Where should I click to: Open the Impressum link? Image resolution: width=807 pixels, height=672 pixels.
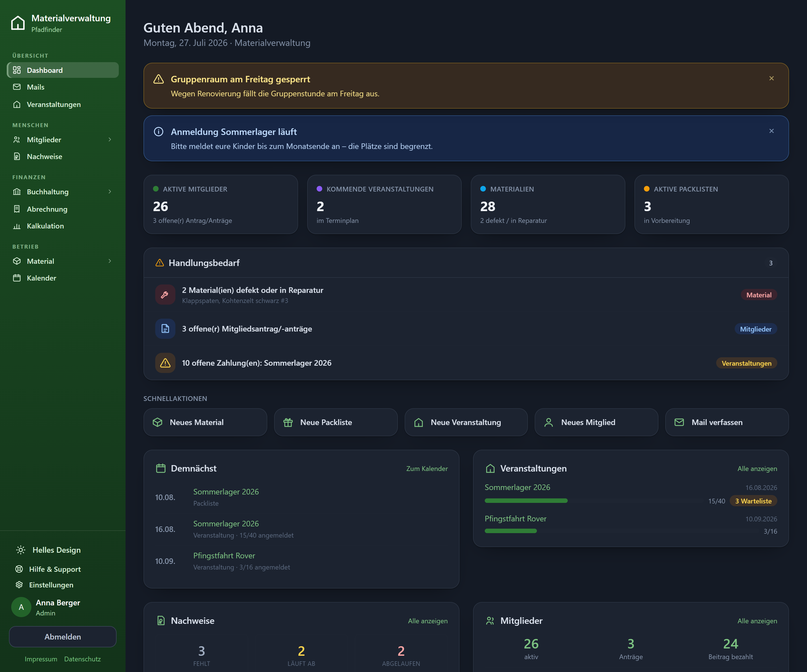coord(41,659)
